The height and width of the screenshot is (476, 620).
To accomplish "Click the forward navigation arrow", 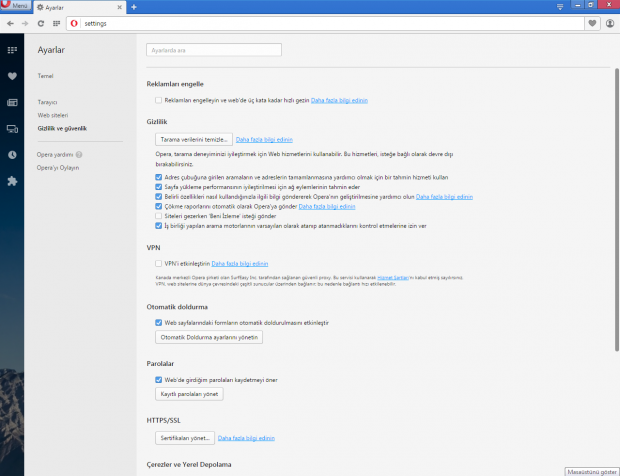I will click(x=25, y=24).
